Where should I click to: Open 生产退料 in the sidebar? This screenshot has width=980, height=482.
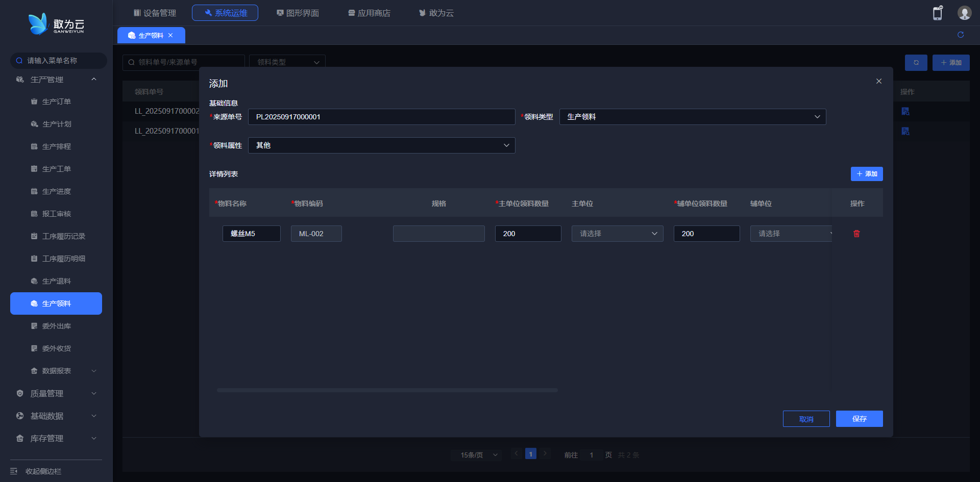pos(56,281)
